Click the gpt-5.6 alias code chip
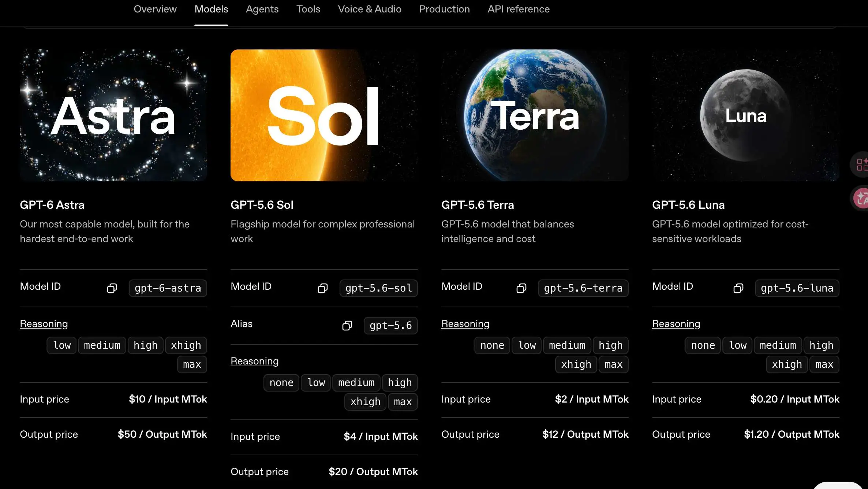The image size is (868, 489). point(391,326)
